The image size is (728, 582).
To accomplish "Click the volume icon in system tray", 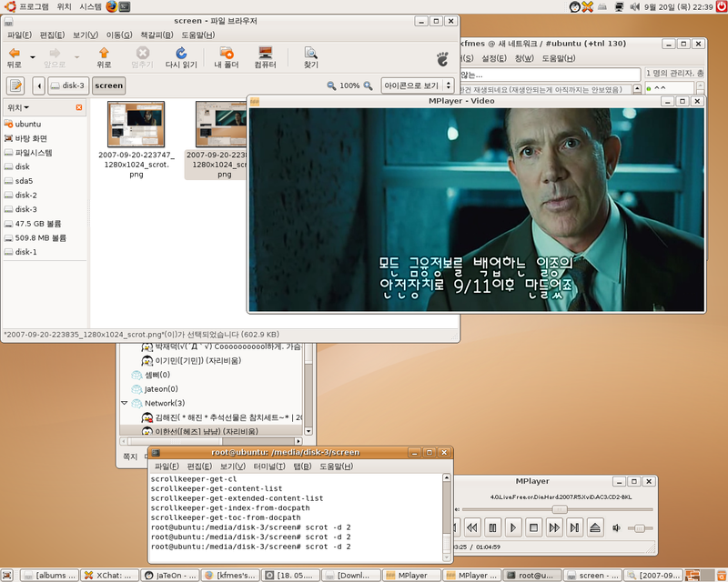I will point(634,6).
